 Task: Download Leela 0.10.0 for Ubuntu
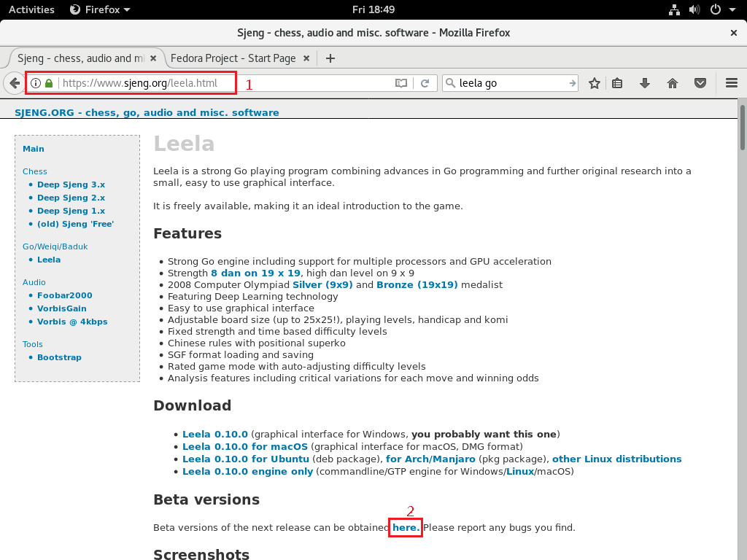coord(246,459)
